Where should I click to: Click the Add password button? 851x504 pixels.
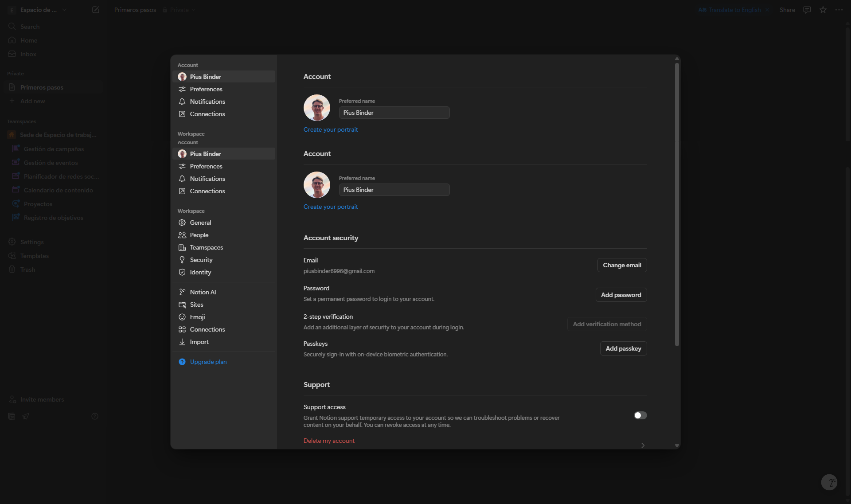(621, 295)
